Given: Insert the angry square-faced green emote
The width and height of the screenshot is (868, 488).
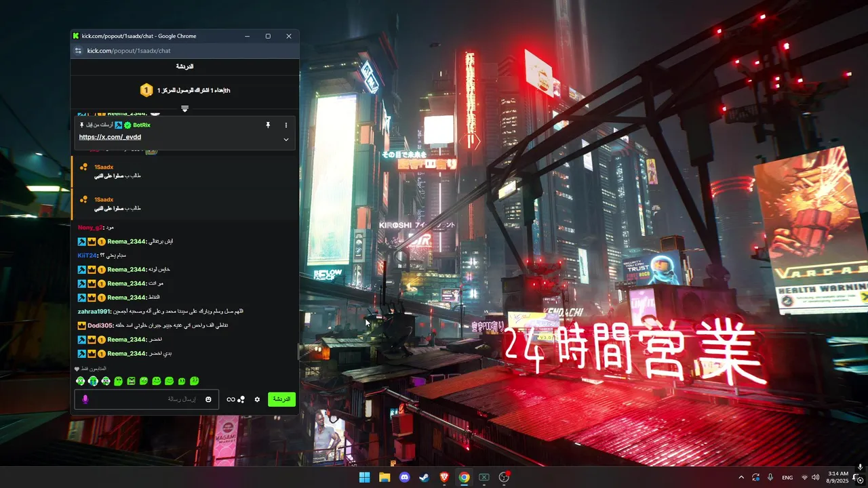Looking at the screenshot, I should click(x=131, y=382).
